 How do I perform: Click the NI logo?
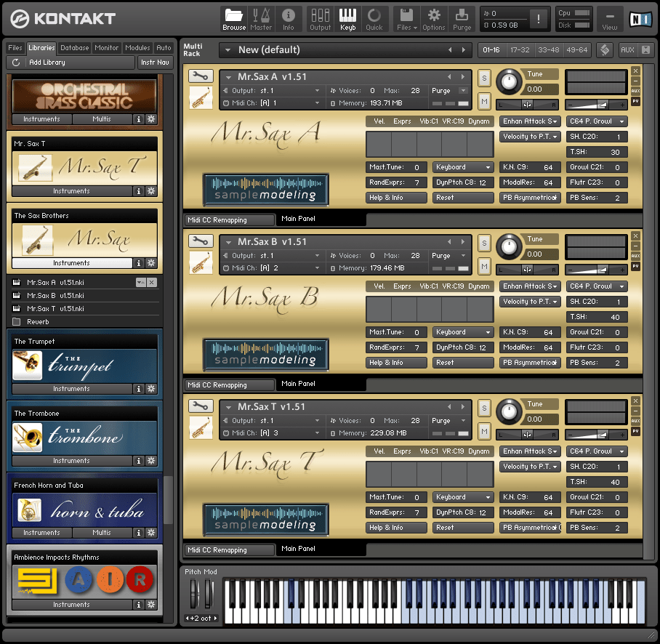pos(640,20)
